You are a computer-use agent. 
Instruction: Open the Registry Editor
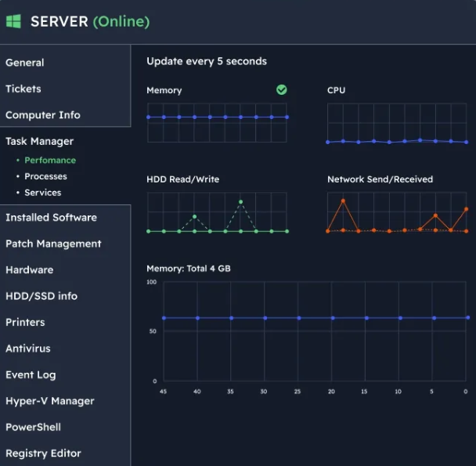[x=43, y=453]
